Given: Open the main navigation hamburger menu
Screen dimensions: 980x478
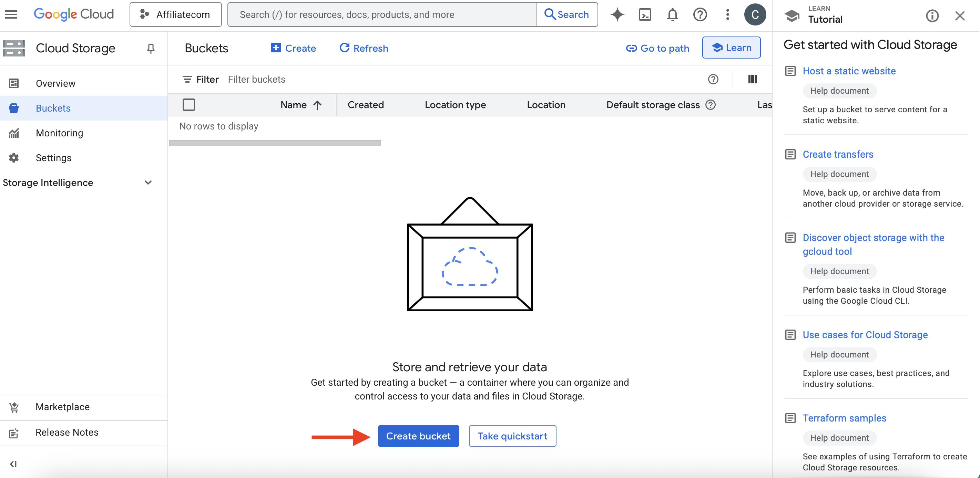Looking at the screenshot, I should coord(11,14).
